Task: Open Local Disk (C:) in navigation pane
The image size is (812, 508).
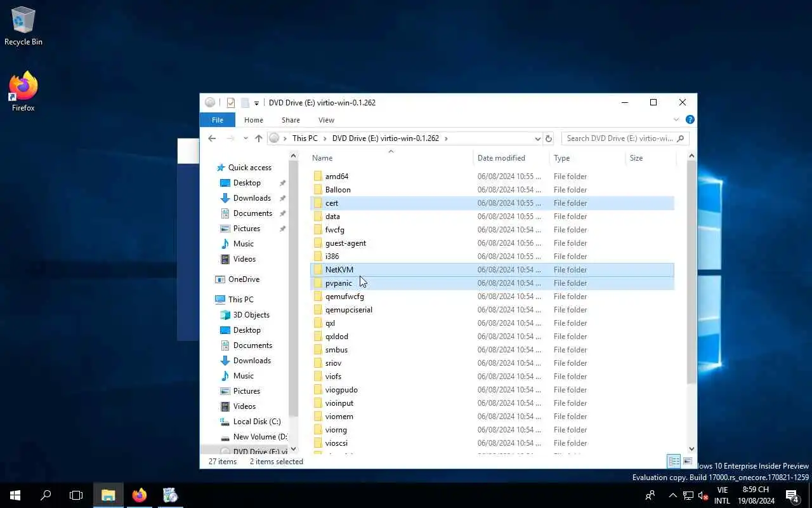Action: pyautogui.click(x=257, y=422)
